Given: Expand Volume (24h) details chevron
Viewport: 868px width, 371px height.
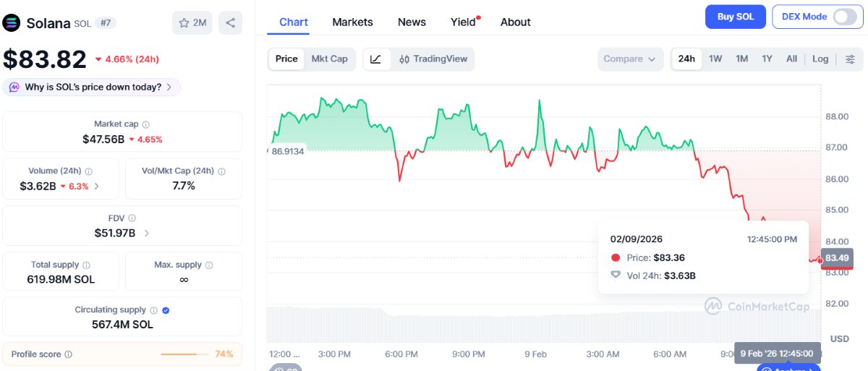Looking at the screenshot, I should click(x=97, y=187).
